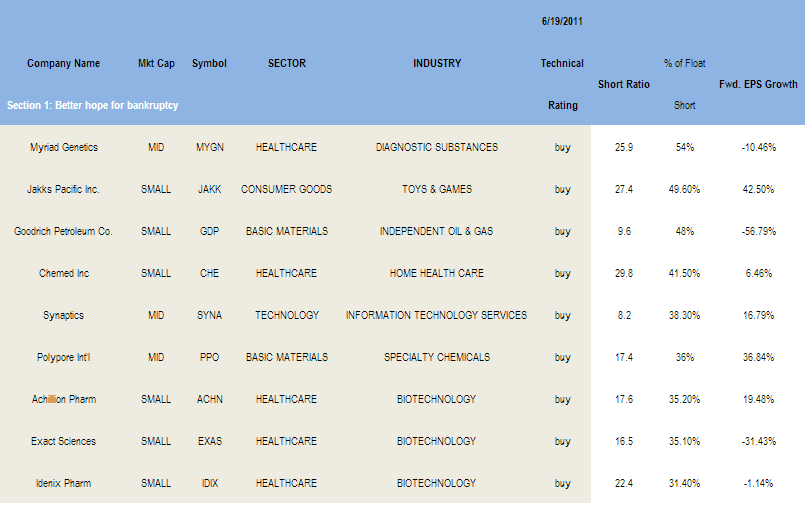Click the -1.14% EPS growth value
This screenshot has width=806, height=507.
tap(758, 483)
